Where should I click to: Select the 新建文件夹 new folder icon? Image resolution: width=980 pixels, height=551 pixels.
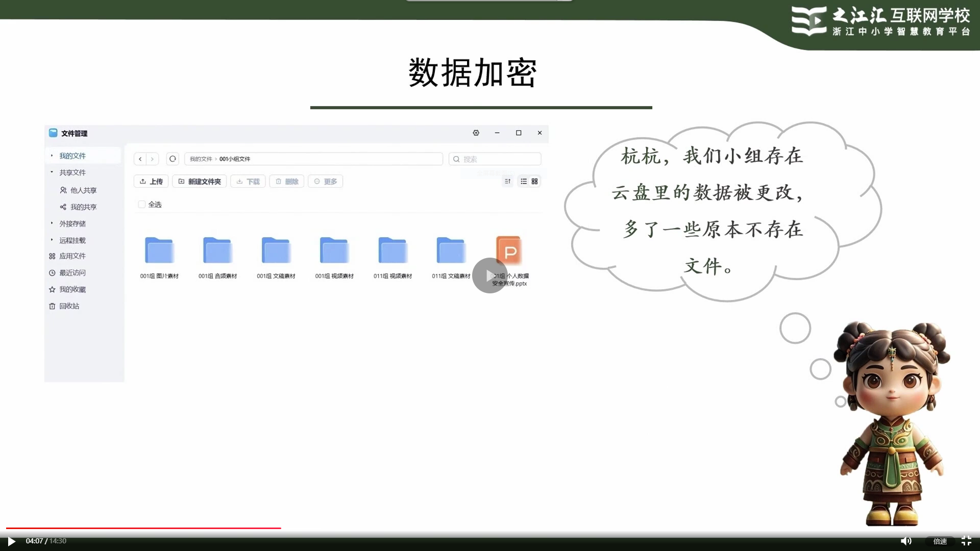coord(182,181)
